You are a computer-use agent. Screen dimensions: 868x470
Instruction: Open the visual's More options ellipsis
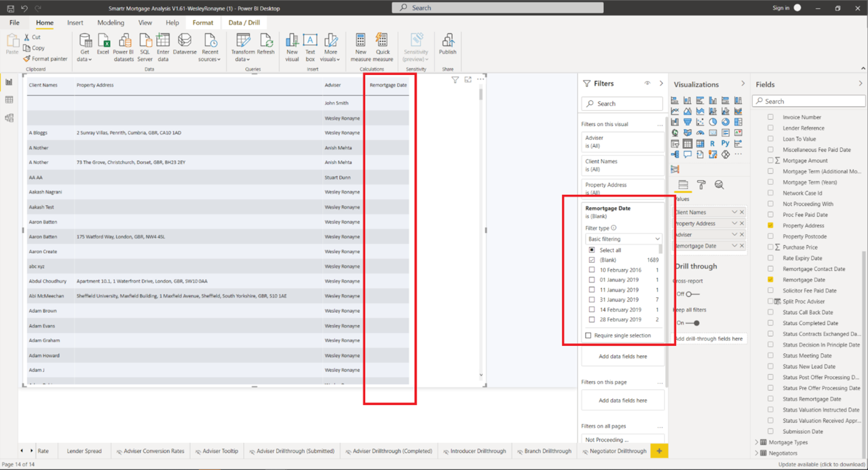pos(480,79)
